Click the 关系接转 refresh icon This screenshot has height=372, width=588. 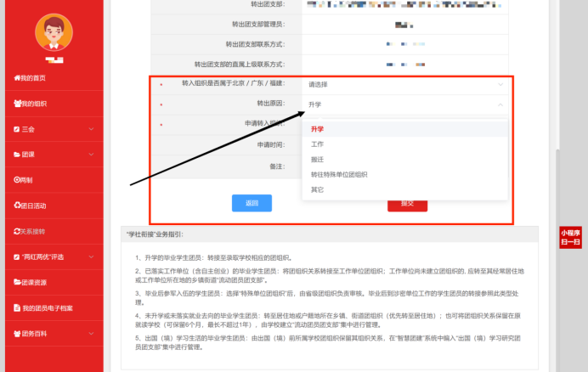pyautogui.click(x=17, y=231)
